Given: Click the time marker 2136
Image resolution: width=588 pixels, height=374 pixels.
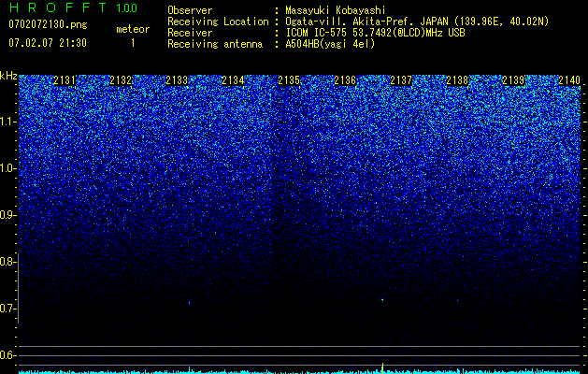Looking at the screenshot, I should (x=345, y=80).
